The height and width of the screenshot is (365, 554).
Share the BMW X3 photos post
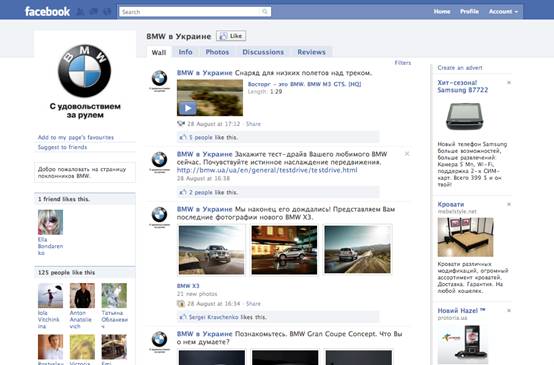click(253, 304)
